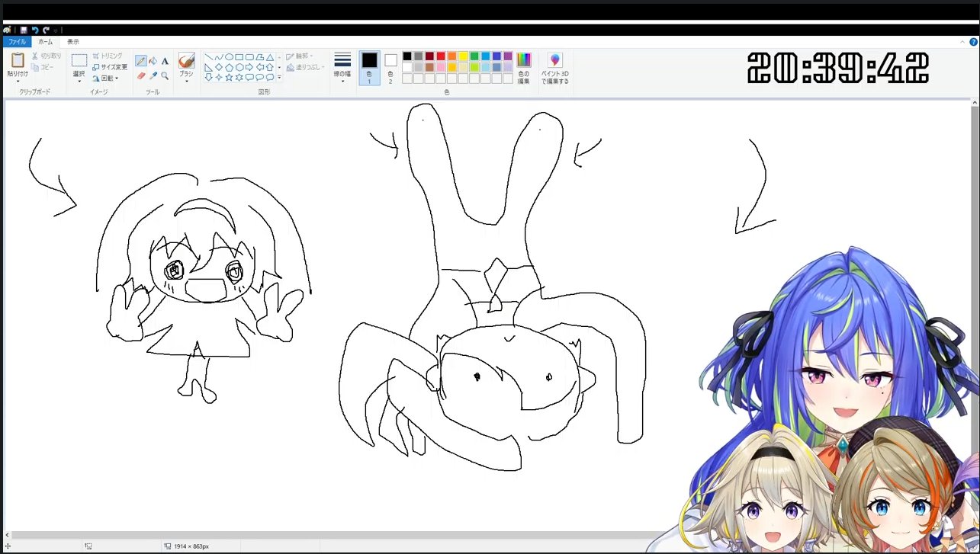Switch to the ホーム tab

coord(46,42)
